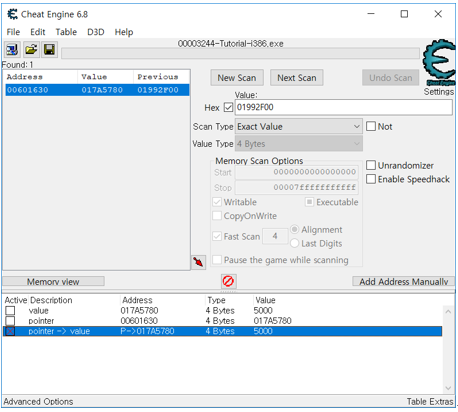This screenshot has height=412, width=458.
Task: Activate the 'pointer' entry checkbox
Action: [10, 321]
